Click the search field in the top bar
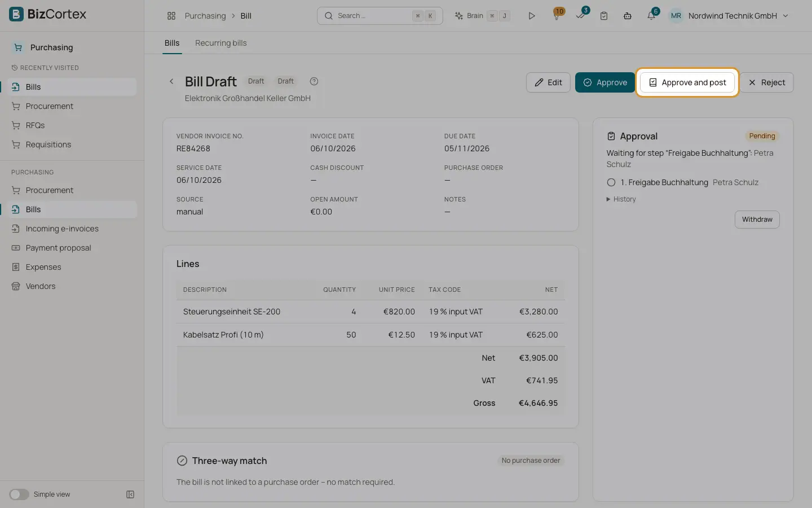The height and width of the screenshot is (508, 812). (380, 16)
